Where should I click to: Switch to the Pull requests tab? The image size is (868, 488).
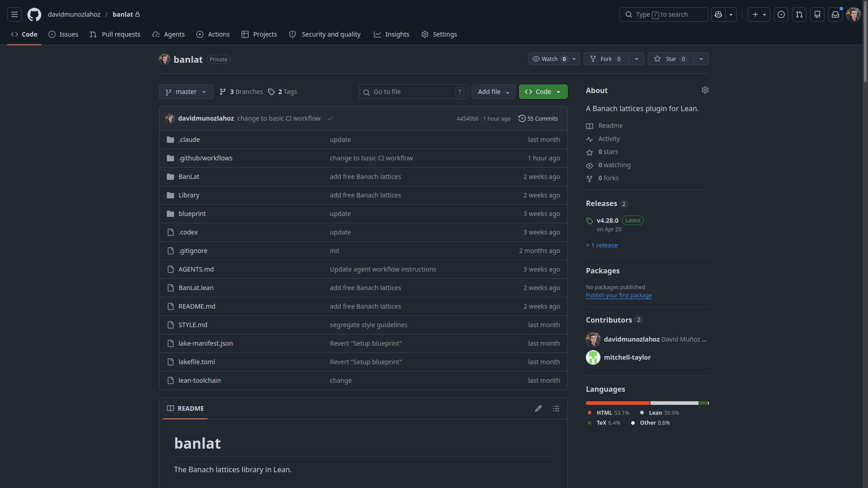(x=115, y=34)
